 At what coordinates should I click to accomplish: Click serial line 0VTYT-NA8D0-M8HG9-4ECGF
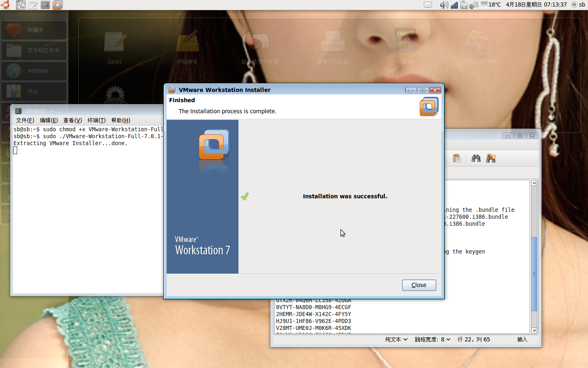point(314,307)
